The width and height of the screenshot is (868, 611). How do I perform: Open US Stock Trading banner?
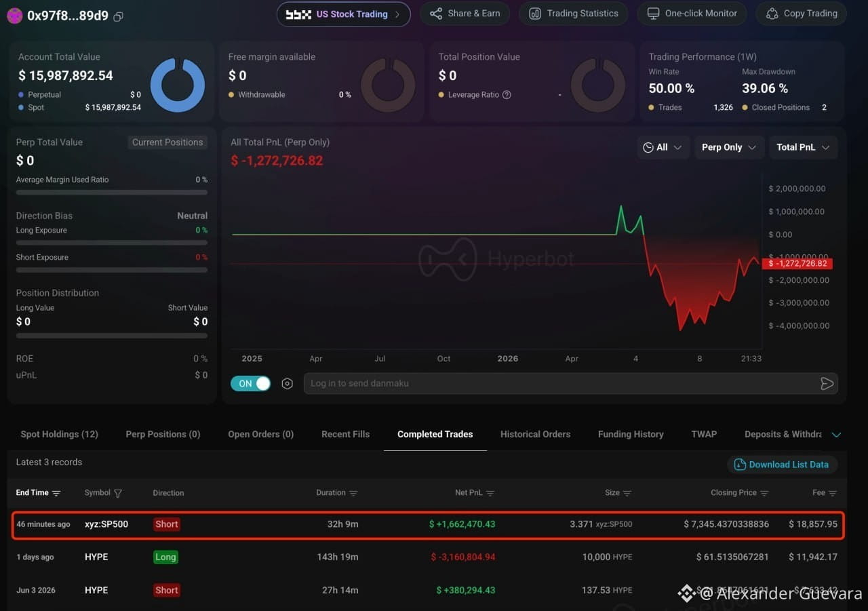(x=343, y=14)
